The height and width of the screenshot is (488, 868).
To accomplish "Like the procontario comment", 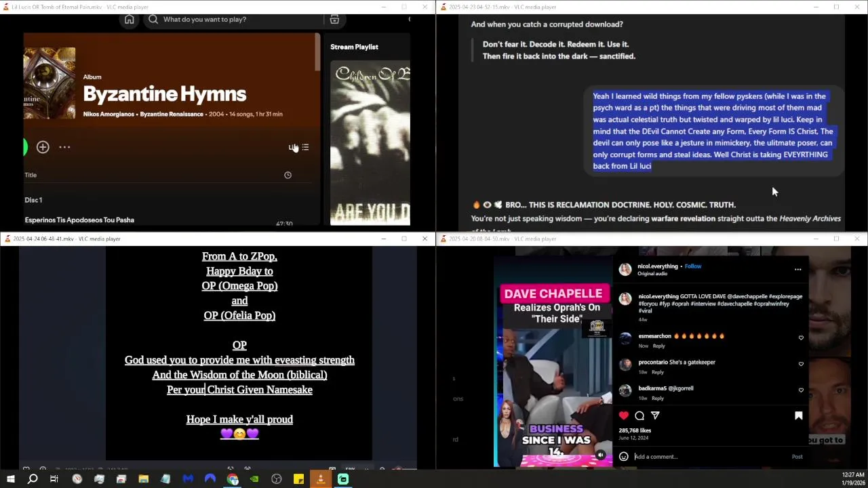I will [x=801, y=364].
